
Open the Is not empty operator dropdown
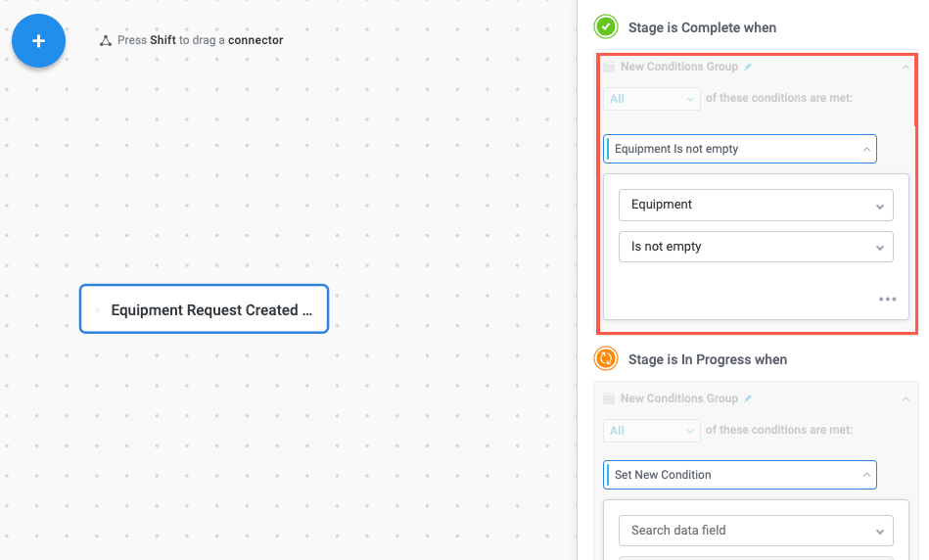756,247
